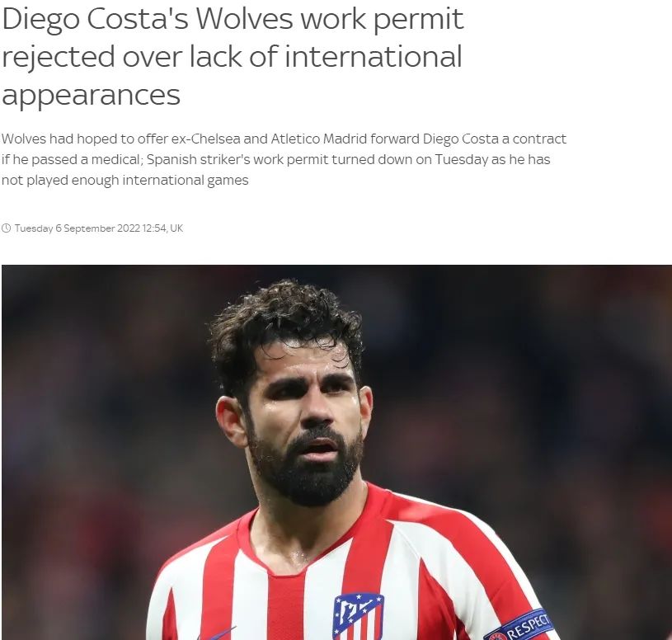Click the 'work permit' words in the headline
This screenshot has width=672, height=640.
click(x=382, y=20)
